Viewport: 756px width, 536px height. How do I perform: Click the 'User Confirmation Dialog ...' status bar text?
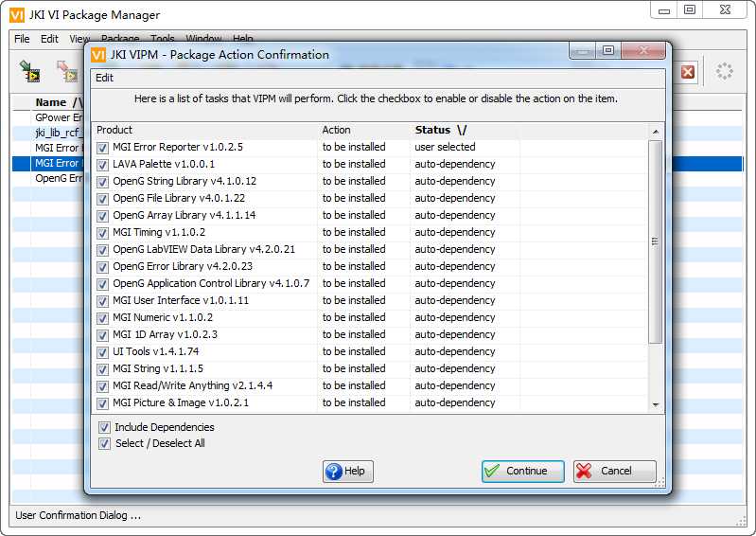click(79, 515)
